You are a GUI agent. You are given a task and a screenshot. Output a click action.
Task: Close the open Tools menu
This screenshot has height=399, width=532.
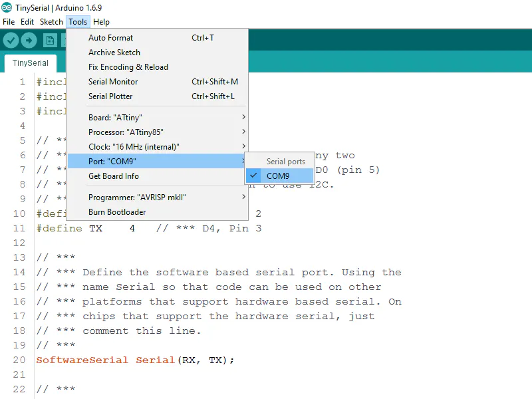pyautogui.click(x=78, y=22)
